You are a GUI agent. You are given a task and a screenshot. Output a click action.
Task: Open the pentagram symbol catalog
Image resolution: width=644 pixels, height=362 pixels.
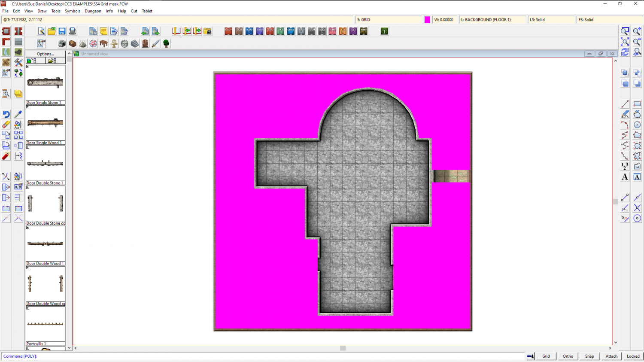(93, 43)
